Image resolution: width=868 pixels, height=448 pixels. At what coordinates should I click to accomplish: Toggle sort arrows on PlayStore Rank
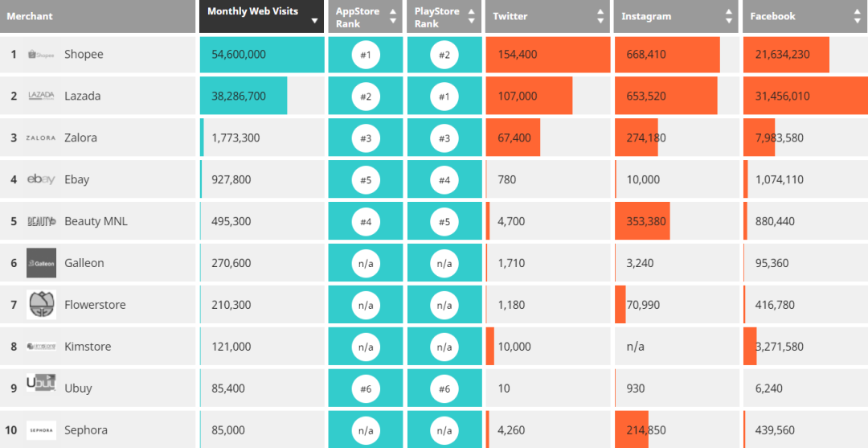pos(473,16)
